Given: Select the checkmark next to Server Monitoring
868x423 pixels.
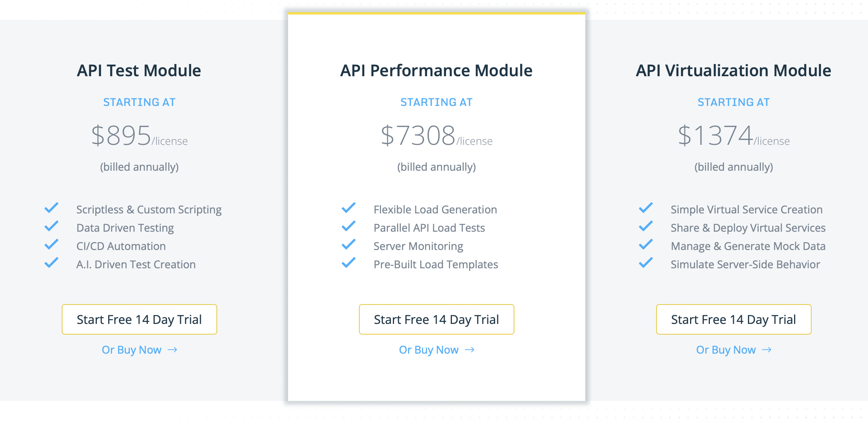Looking at the screenshot, I should pyautogui.click(x=348, y=245).
